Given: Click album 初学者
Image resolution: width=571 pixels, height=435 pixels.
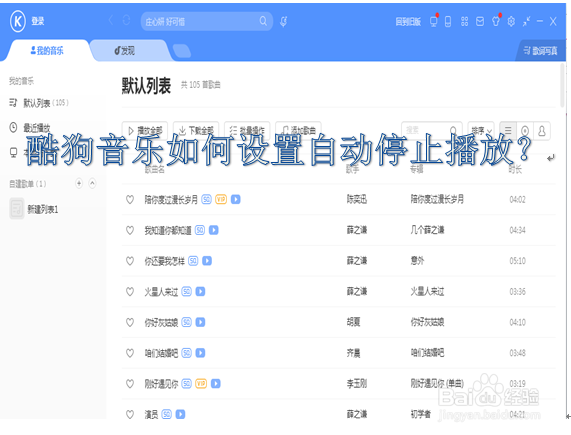Looking at the screenshot, I should (421, 414).
